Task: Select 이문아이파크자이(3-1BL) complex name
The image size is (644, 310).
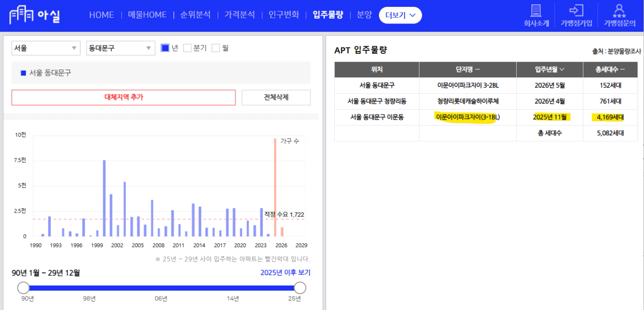Action: tap(468, 117)
